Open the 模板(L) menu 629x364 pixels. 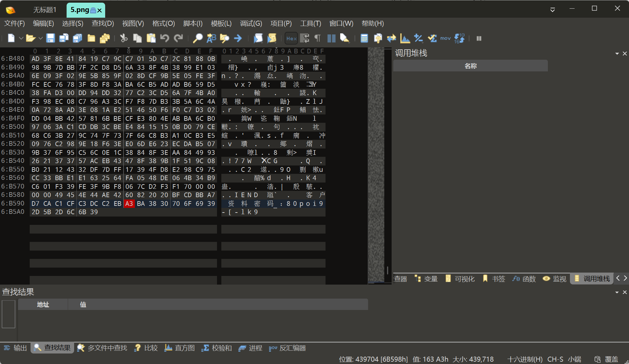(221, 23)
